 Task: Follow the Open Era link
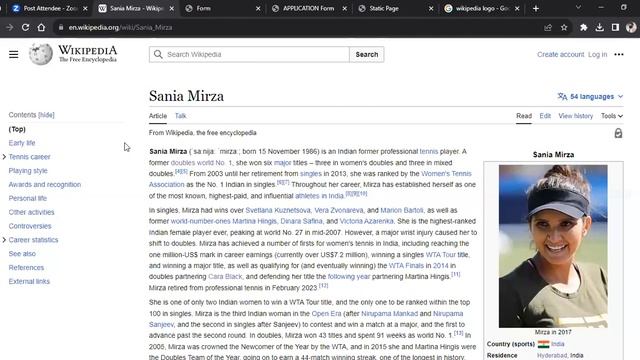click(x=326, y=313)
